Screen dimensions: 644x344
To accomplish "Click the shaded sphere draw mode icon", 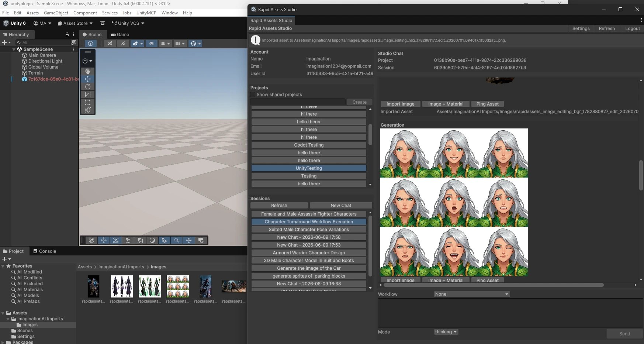I will pos(152,240).
